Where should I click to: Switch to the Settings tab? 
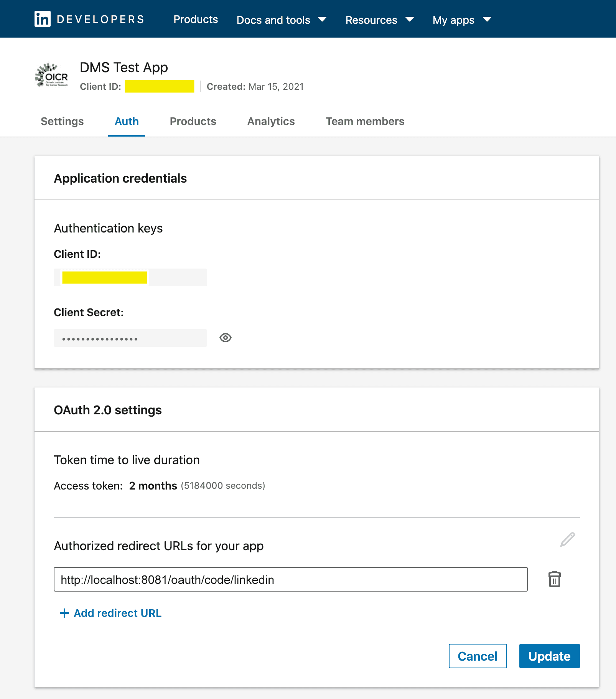tap(62, 121)
